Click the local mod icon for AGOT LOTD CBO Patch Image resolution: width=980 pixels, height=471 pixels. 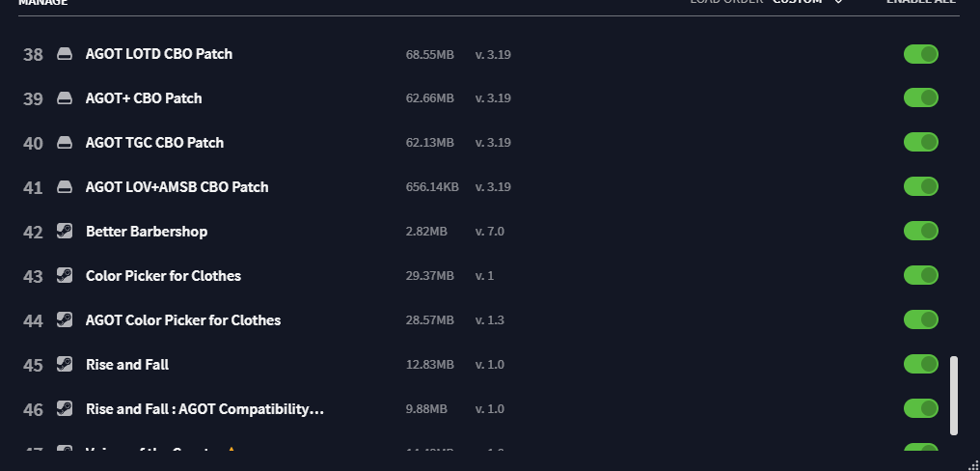pyautogui.click(x=65, y=54)
